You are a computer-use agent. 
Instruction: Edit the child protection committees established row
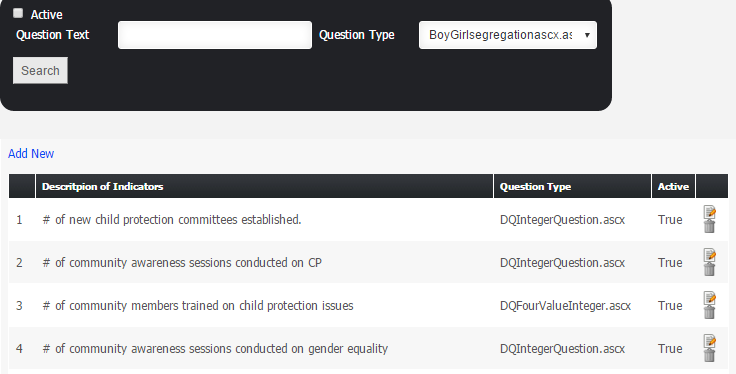(x=710, y=212)
